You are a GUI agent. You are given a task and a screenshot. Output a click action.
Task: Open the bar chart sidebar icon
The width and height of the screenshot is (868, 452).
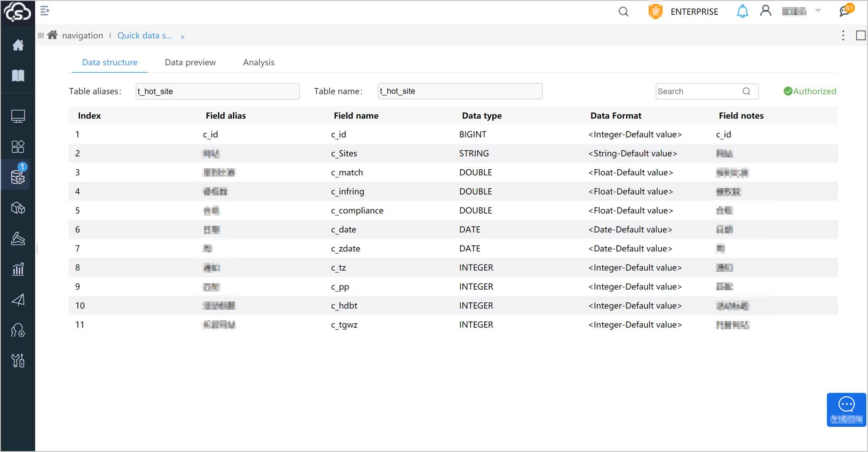[x=18, y=269]
